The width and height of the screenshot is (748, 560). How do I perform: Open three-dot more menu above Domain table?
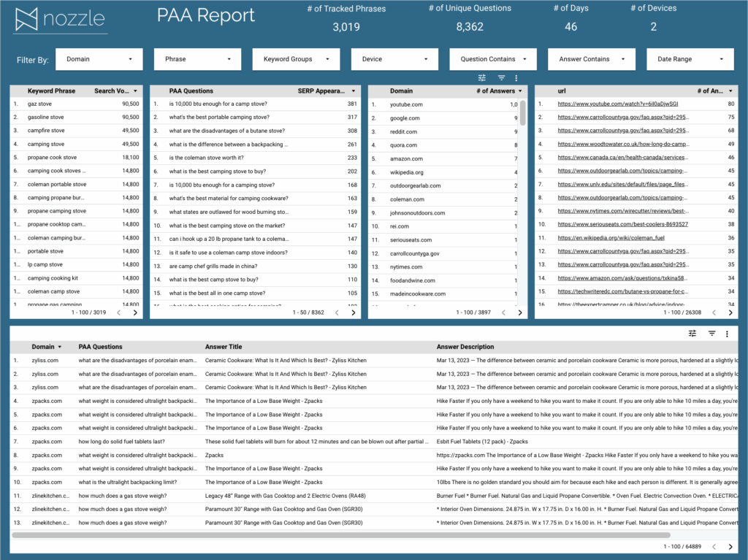(516, 77)
